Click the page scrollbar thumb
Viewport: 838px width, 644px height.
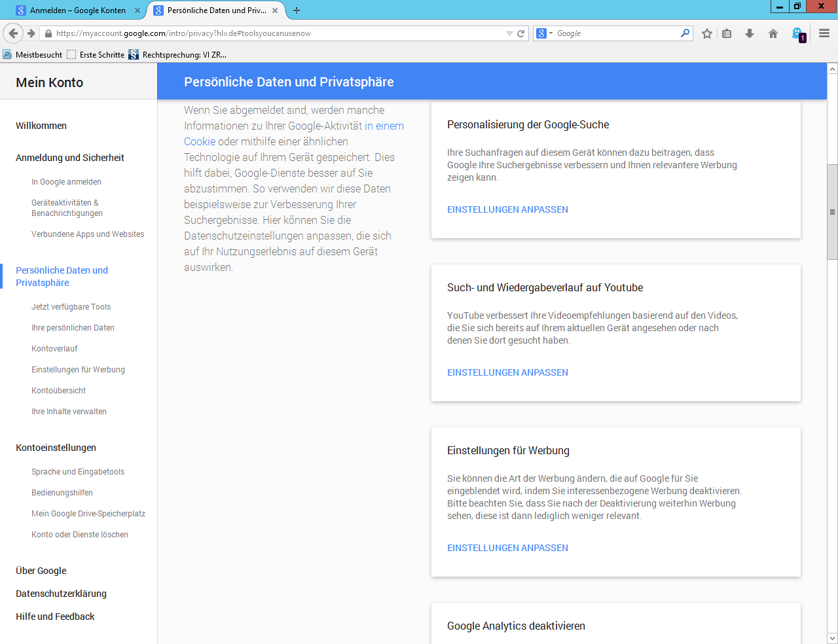832,211
